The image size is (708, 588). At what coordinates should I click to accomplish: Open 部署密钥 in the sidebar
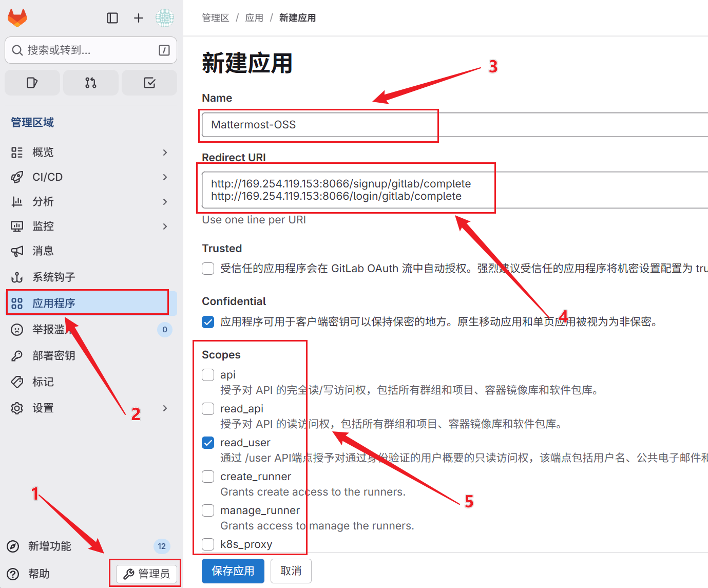pos(91,356)
